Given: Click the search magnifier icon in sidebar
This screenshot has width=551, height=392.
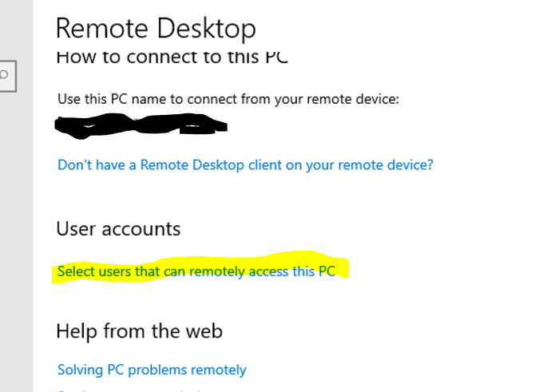Looking at the screenshot, I should click(5, 76).
